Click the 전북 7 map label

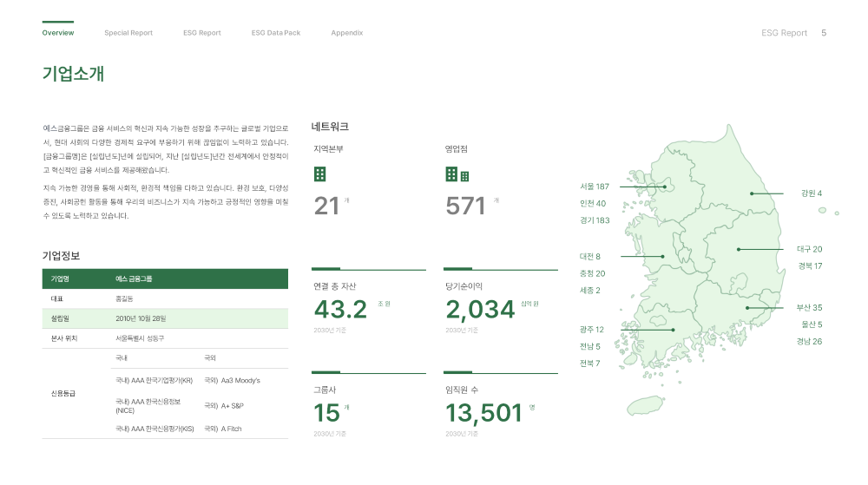click(x=590, y=364)
